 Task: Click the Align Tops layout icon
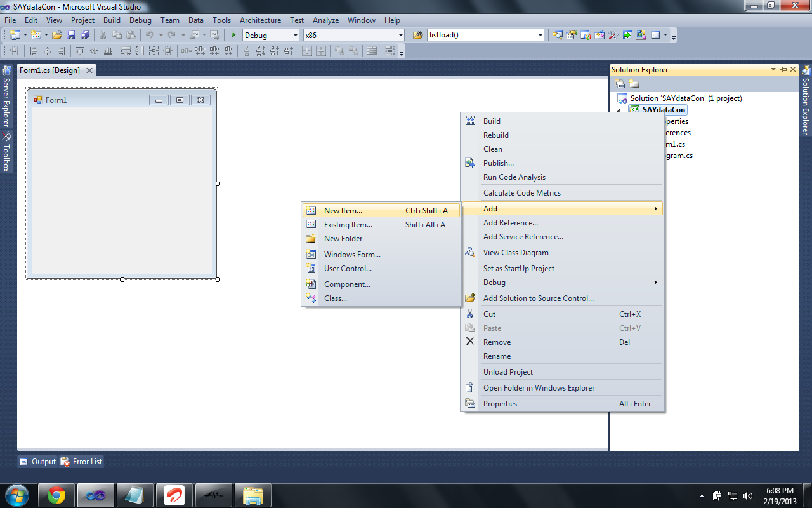pos(80,51)
